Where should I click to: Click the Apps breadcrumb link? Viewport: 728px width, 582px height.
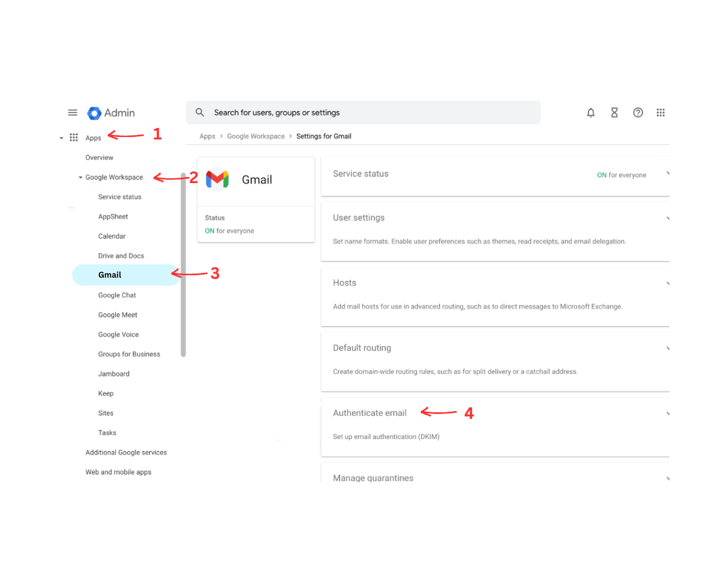coord(207,136)
